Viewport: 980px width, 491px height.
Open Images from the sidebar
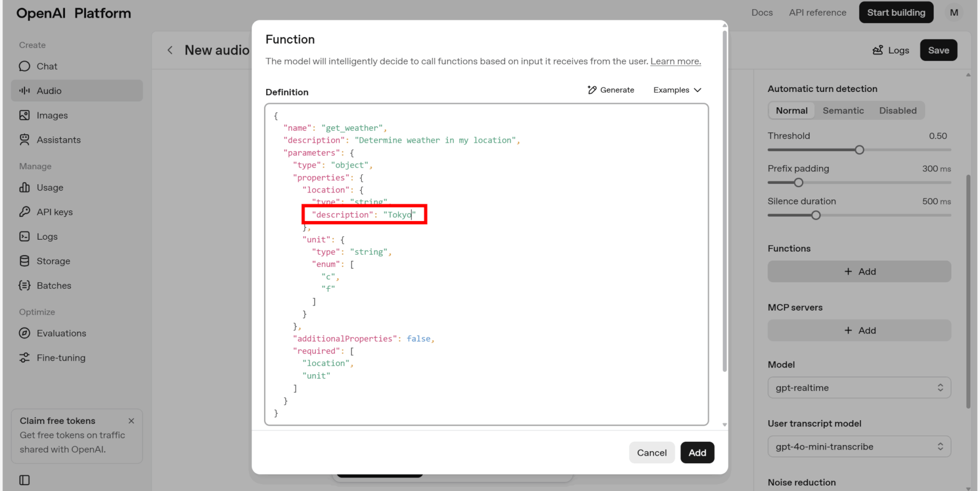(52, 115)
